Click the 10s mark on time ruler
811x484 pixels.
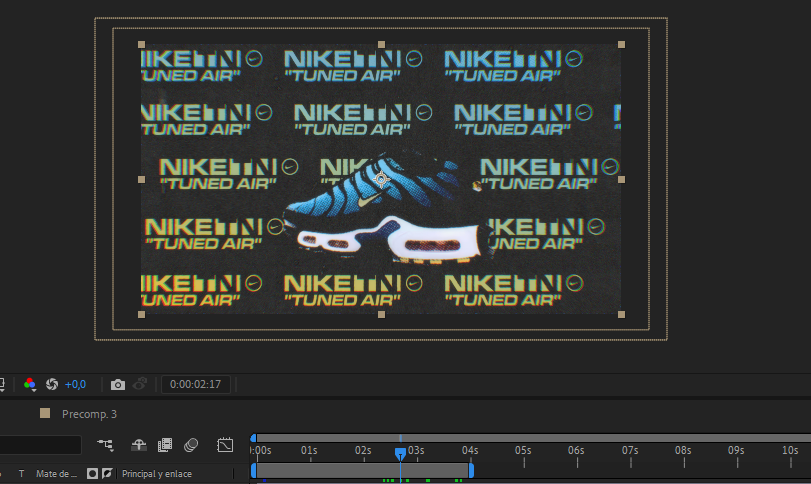tap(790, 451)
